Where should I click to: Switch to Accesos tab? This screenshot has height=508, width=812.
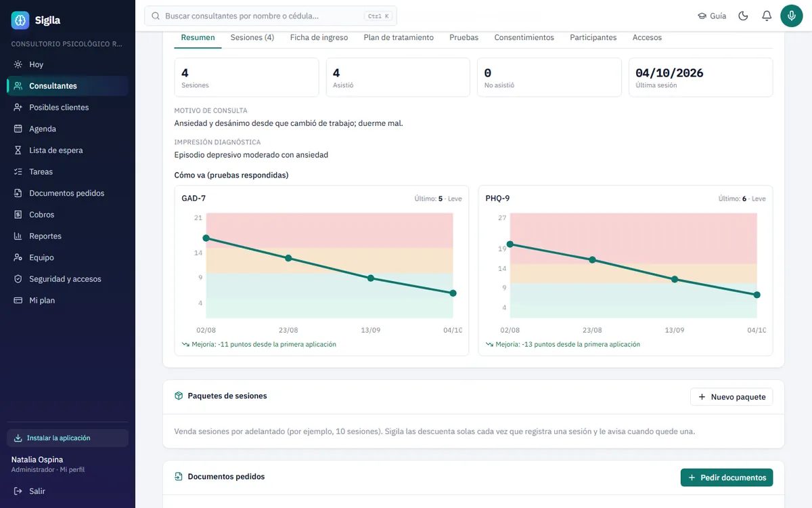tap(647, 37)
